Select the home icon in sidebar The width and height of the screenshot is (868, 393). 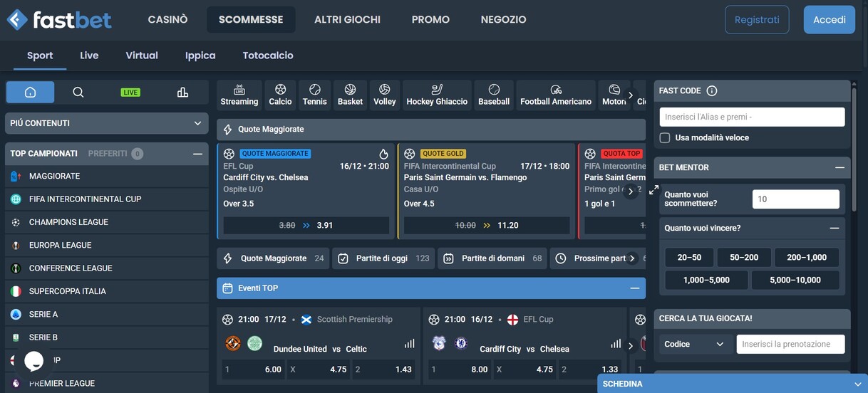click(x=30, y=93)
